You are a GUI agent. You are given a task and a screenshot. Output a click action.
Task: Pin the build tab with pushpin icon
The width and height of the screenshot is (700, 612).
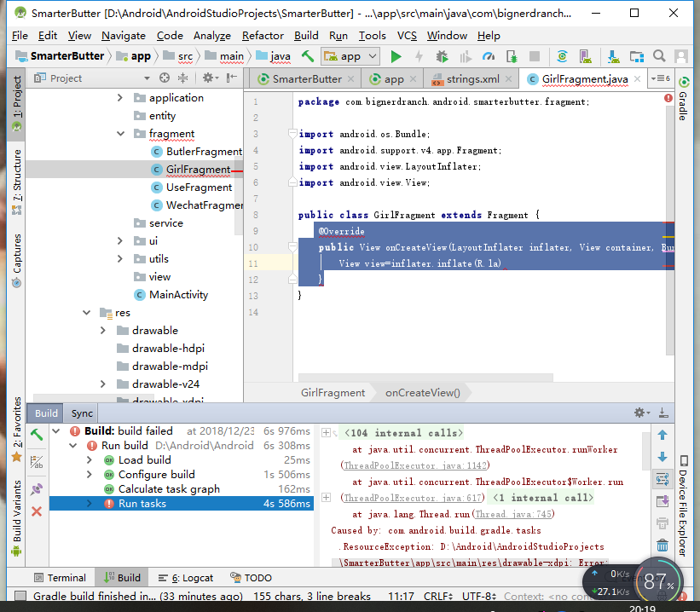[x=37, y=488]
